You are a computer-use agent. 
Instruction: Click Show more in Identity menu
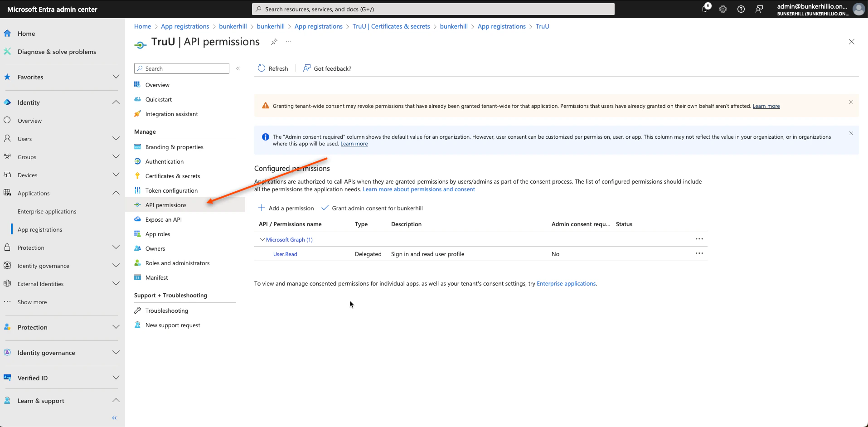point(32,302)
